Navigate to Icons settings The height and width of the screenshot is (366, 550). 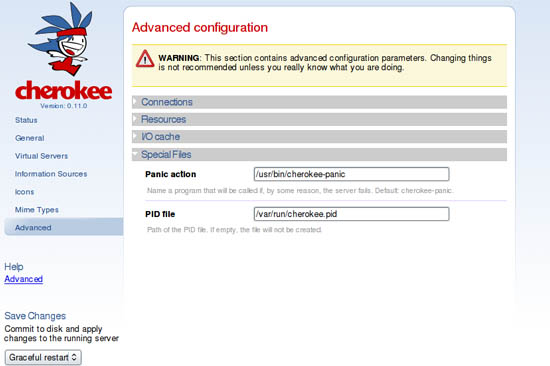pyautogui.click(x=25, y=192)
